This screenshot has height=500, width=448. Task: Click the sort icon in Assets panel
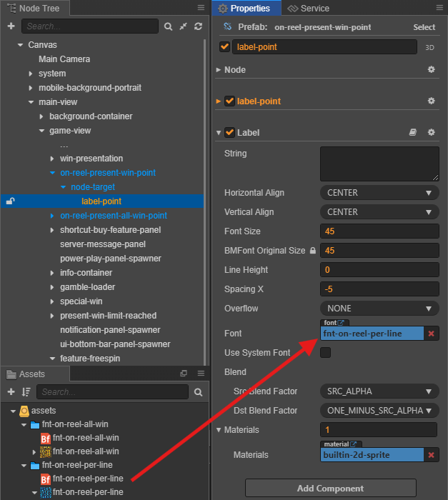(26, 392)
